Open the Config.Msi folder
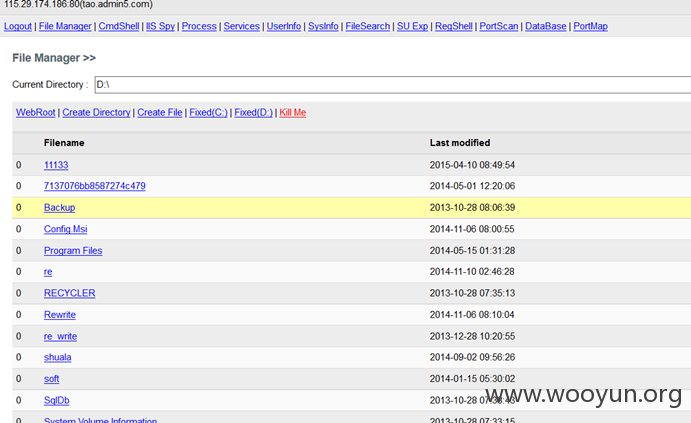 (66, 229)
